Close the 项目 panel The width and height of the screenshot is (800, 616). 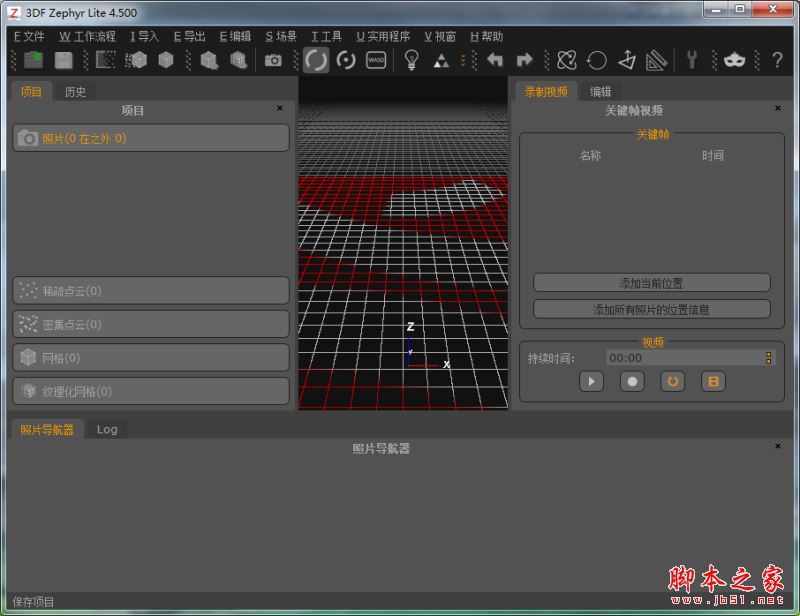point(280,108)
